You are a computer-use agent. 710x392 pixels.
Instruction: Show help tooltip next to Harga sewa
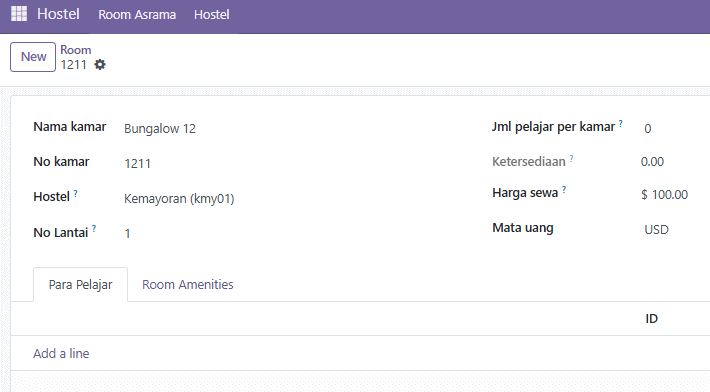click(x=564, y=190)
